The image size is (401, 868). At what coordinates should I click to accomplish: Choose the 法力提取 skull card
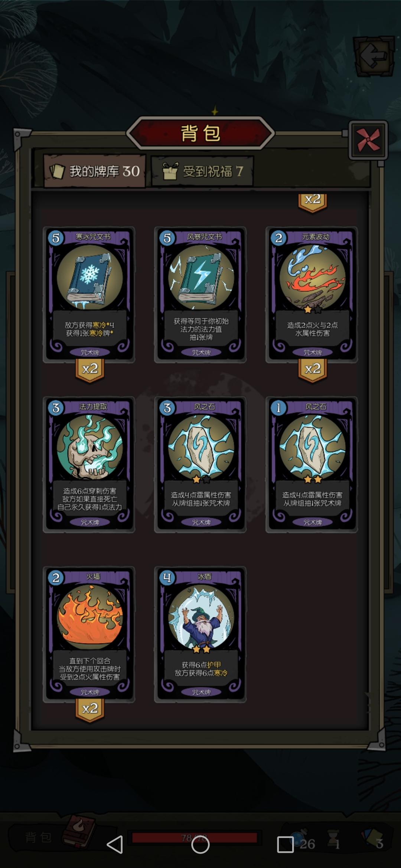pyautogui.click(x=89, y=464)
